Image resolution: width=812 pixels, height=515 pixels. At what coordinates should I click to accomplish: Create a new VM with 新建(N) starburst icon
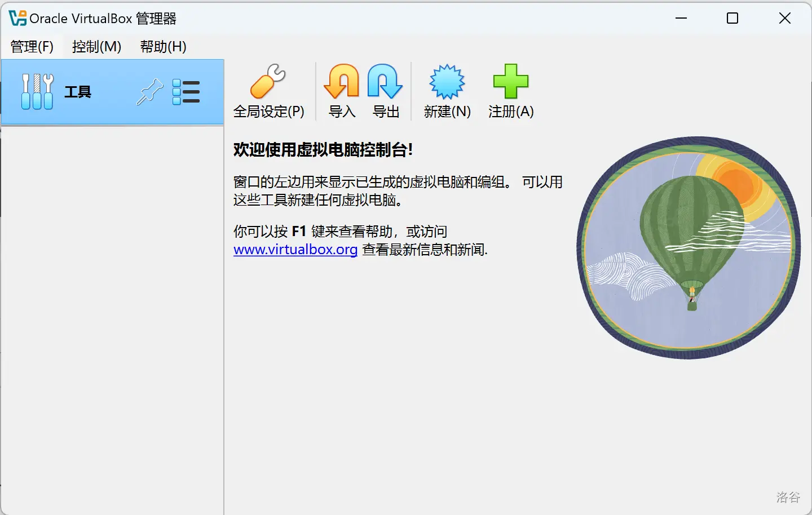(447, 82)
